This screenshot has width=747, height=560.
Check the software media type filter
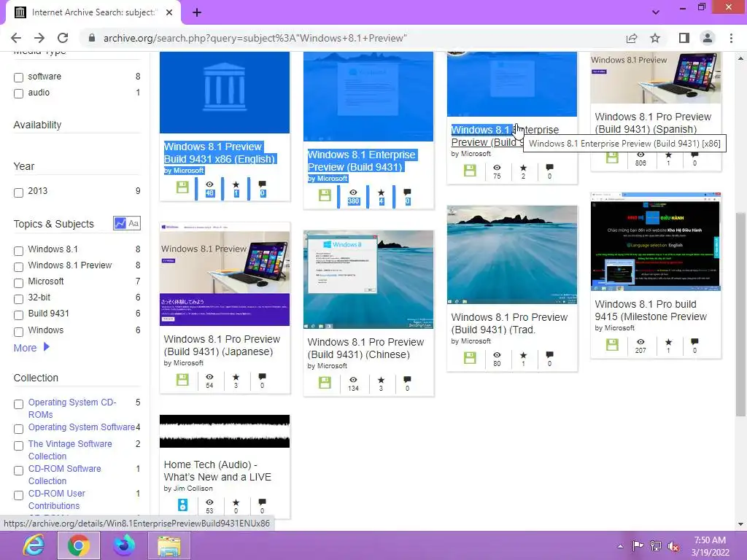(x=18, y=77)
